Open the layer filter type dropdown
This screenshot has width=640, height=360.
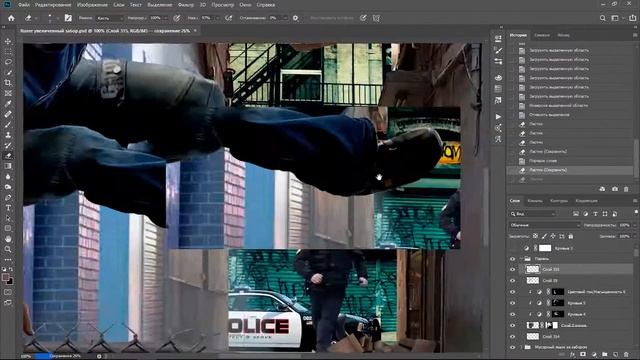533,213
